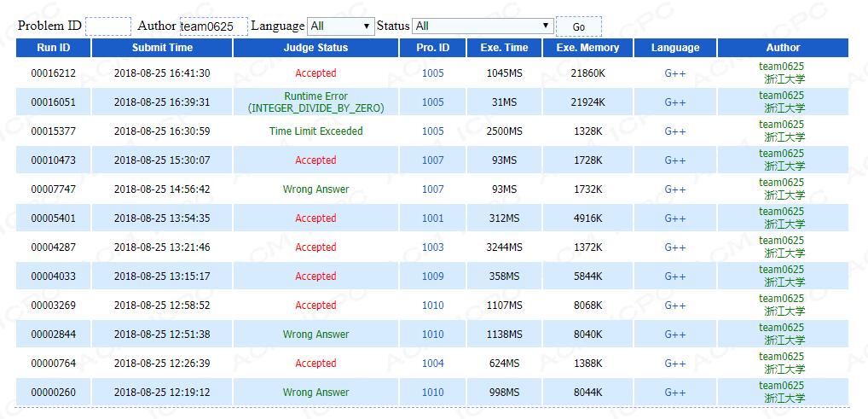
Task: Click G++ language link for run 00016212
Action: click(x=675, y=73)
